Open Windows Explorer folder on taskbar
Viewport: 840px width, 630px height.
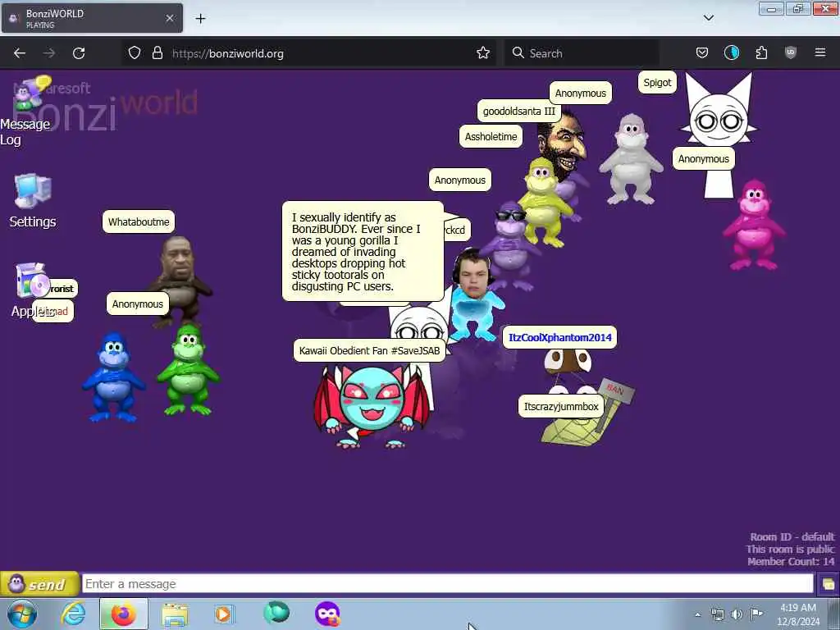175,614
